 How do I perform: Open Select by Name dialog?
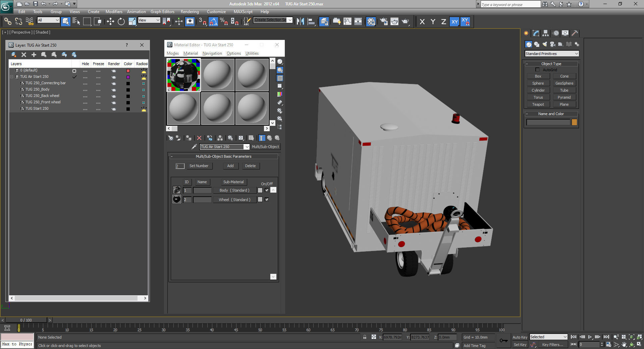click(x=76, y=21)
